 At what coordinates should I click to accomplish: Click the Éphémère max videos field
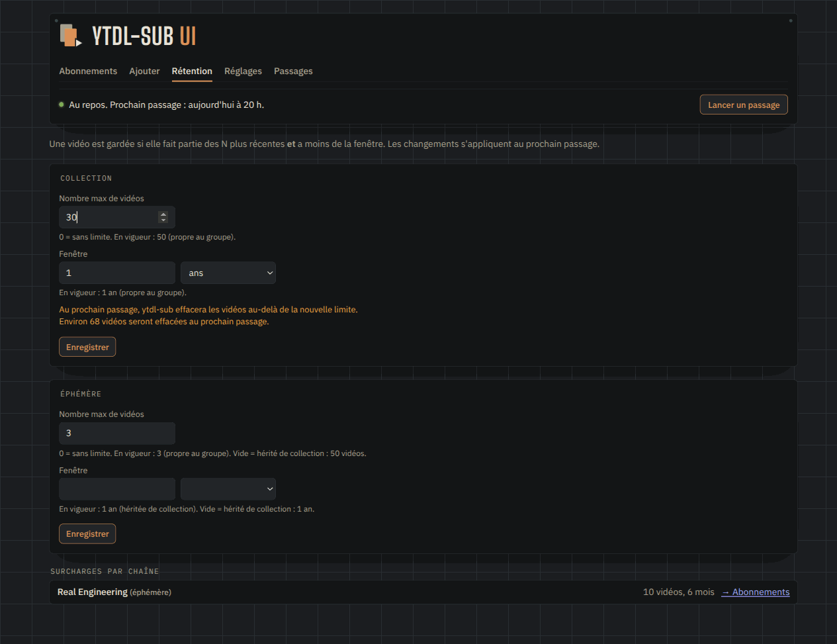coord(117,433)
